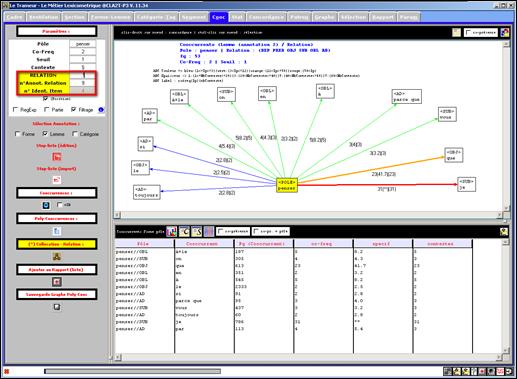
Task: Switch to the Concordance tab
Action: pos(266,17)
